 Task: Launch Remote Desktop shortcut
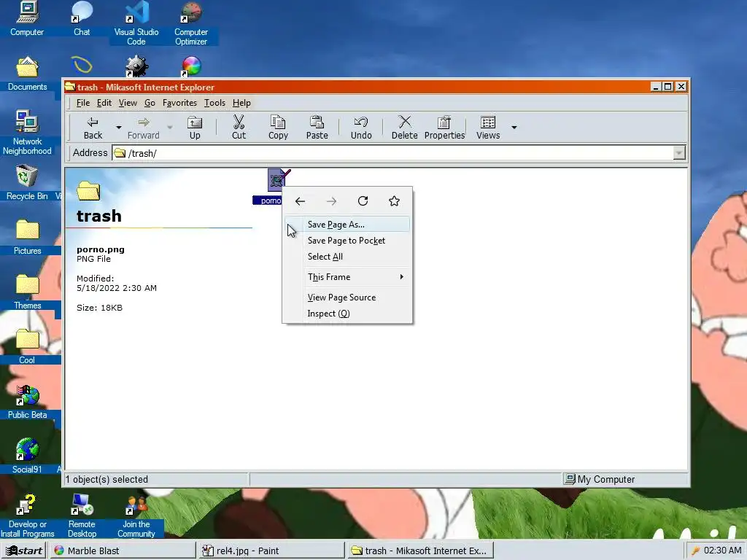coord(82,516)
